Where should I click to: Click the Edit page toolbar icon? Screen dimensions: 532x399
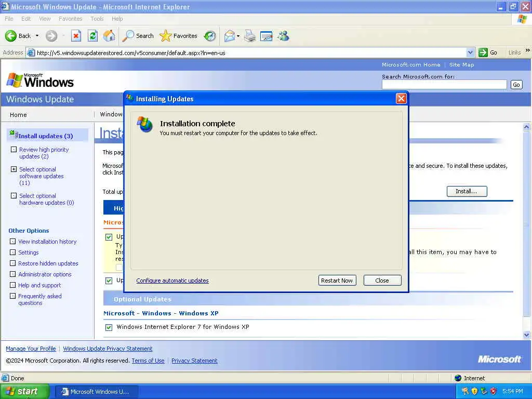(267, 36)
